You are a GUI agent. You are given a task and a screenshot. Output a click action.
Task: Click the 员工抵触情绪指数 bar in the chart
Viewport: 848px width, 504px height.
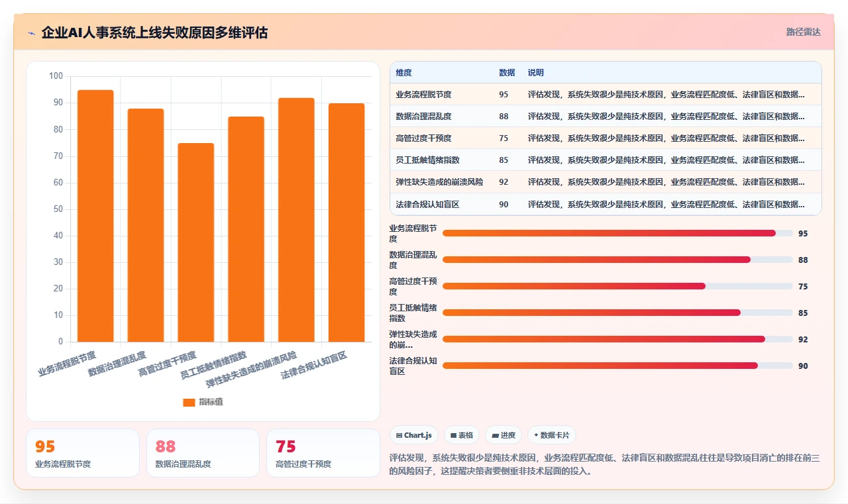pos(246,229)
